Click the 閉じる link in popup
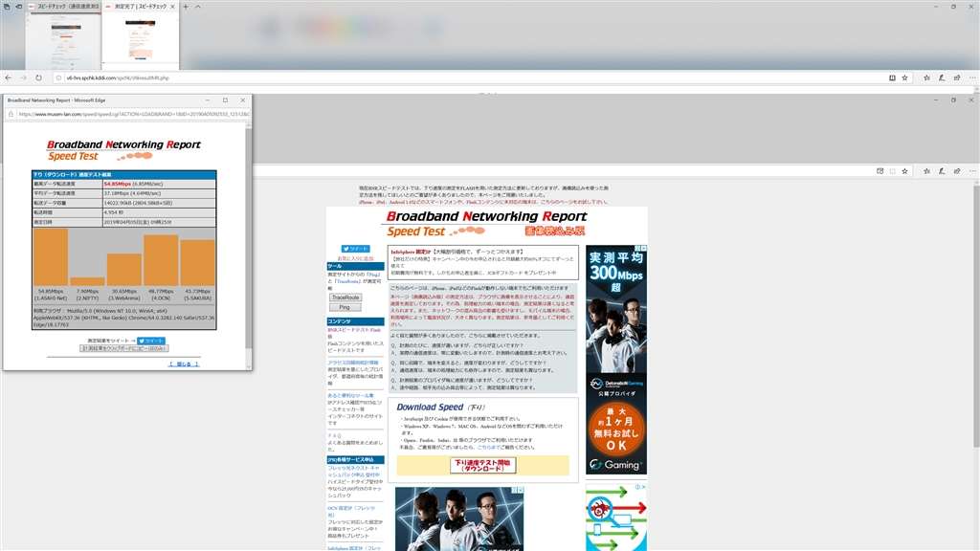980x551 pixels. (184, 364)
